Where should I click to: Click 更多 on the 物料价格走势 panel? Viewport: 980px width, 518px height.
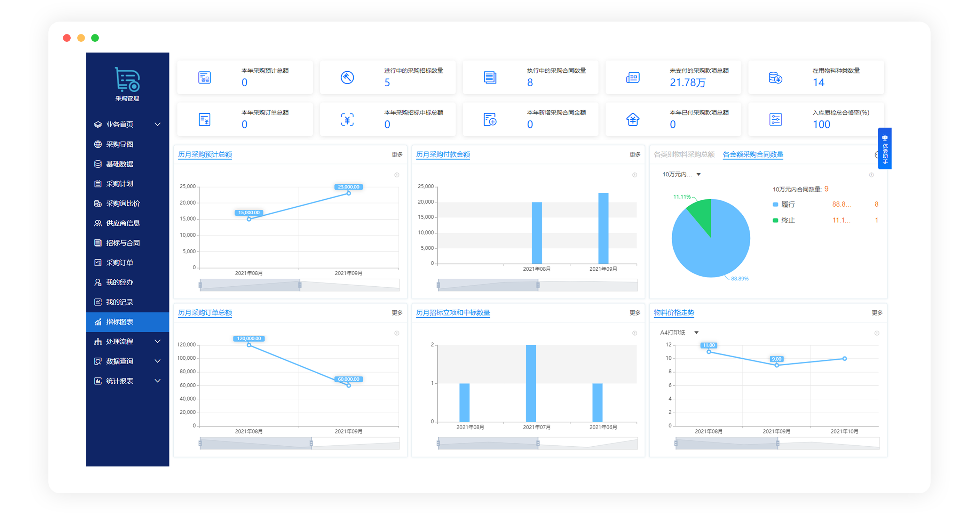click(877, 313)
